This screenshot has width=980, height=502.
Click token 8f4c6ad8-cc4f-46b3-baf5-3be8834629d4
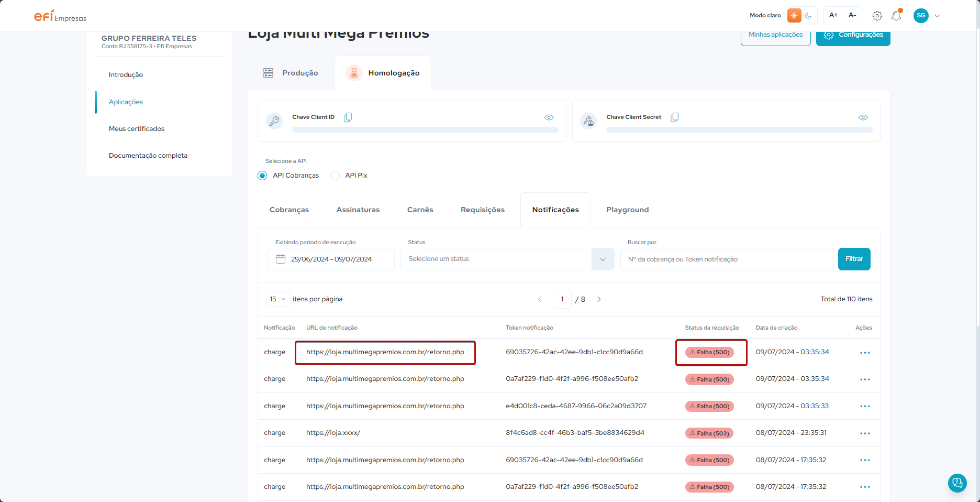click(x=575, y=433)
